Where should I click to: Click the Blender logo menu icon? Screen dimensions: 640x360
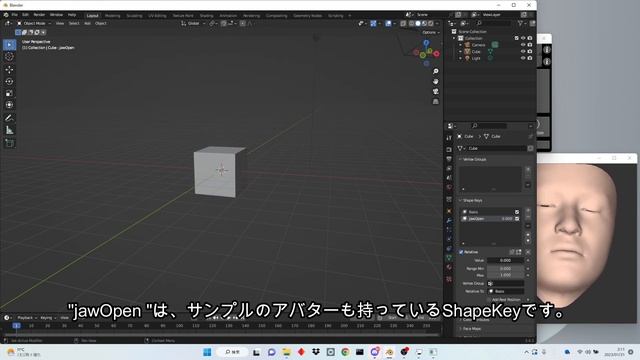(6, 15)
